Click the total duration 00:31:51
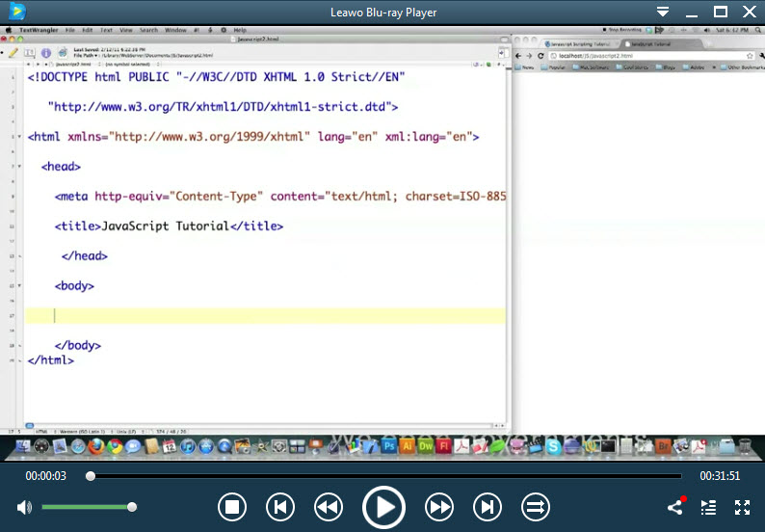This screenshot has height=532, width=765. click(720, 476)
